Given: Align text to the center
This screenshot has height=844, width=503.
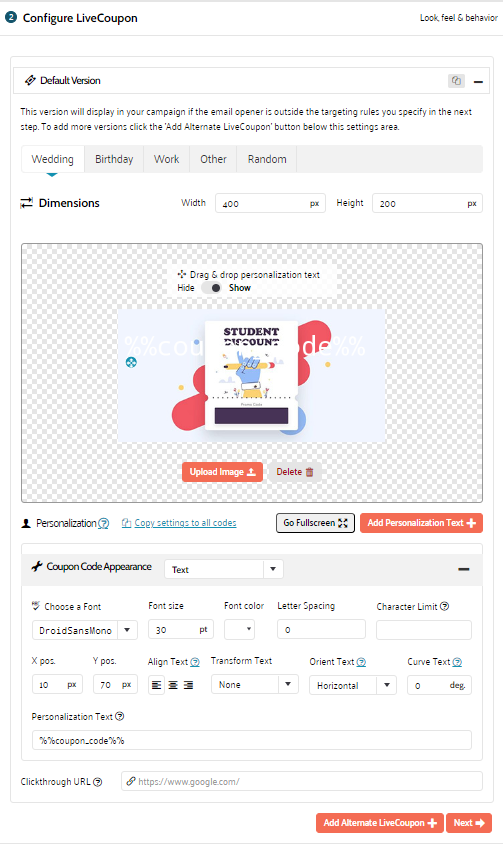Looking at the screenshot, I should coord(173,685).
